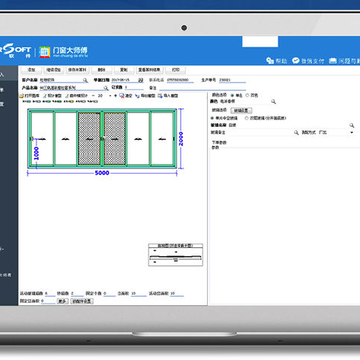
Task: Click the 保存并算料 save button
Action: [77, 70]
